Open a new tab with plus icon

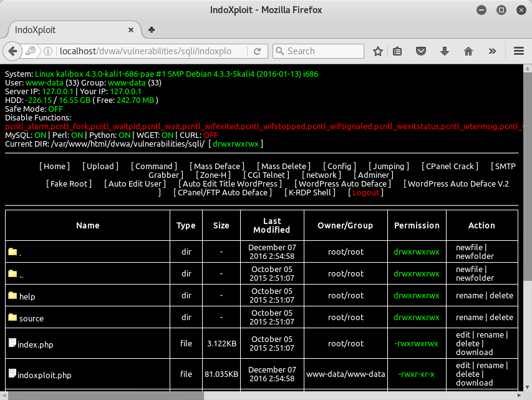pyautogui.click(x=152, y=30)
